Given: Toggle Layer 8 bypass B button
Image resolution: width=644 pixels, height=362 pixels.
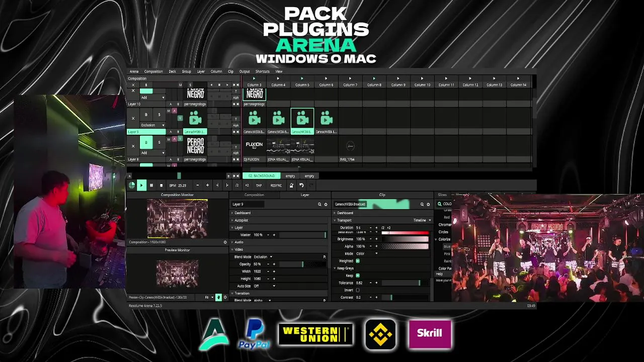Looking at the screenshot, I should (x=146, y=142).
